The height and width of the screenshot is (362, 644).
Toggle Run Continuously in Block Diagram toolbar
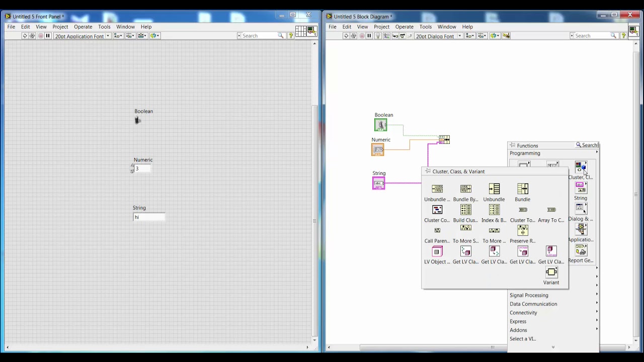pos(353,36)
